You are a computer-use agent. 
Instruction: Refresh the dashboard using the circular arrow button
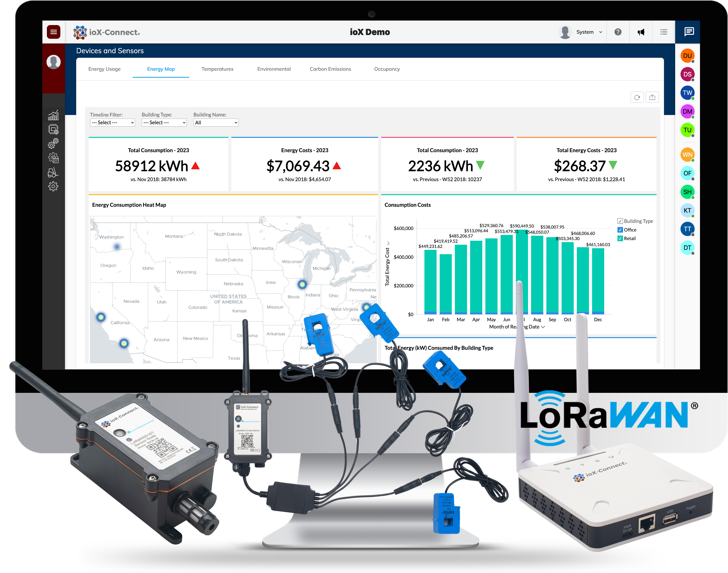point(637,97)
